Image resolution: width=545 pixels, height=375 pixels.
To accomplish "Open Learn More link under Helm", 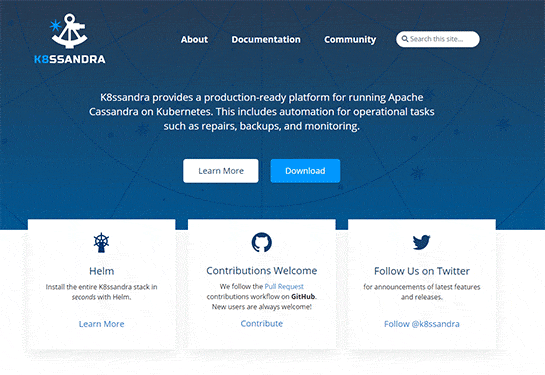I will pos(101,324).
